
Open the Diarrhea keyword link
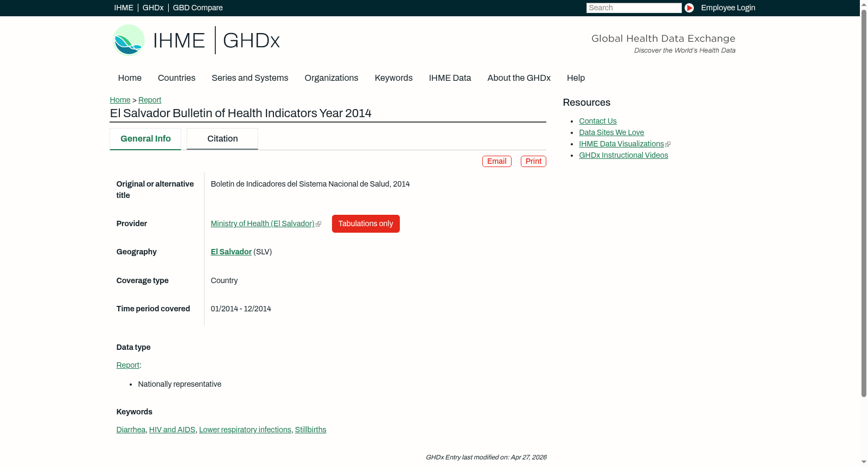(131, 430)
